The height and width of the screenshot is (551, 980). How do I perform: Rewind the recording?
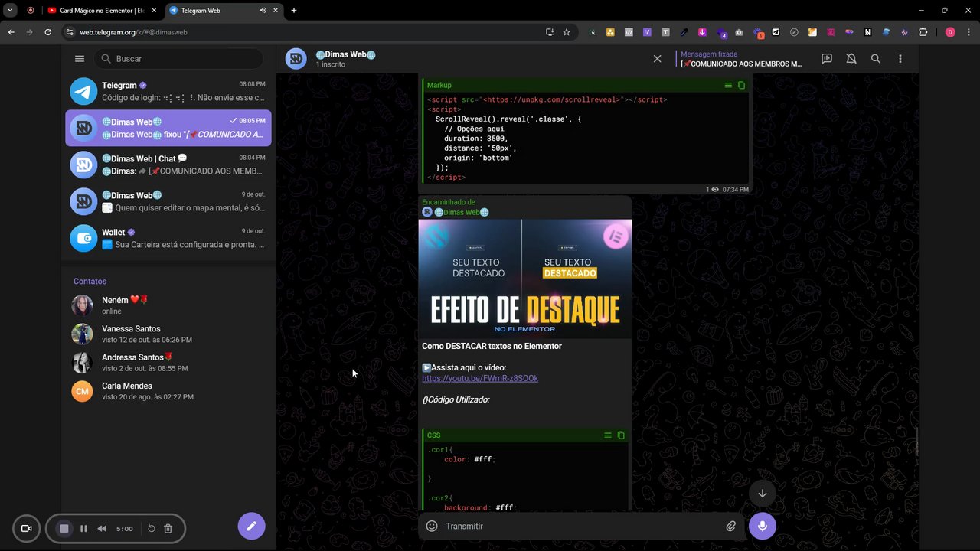(x=102, y=528)
